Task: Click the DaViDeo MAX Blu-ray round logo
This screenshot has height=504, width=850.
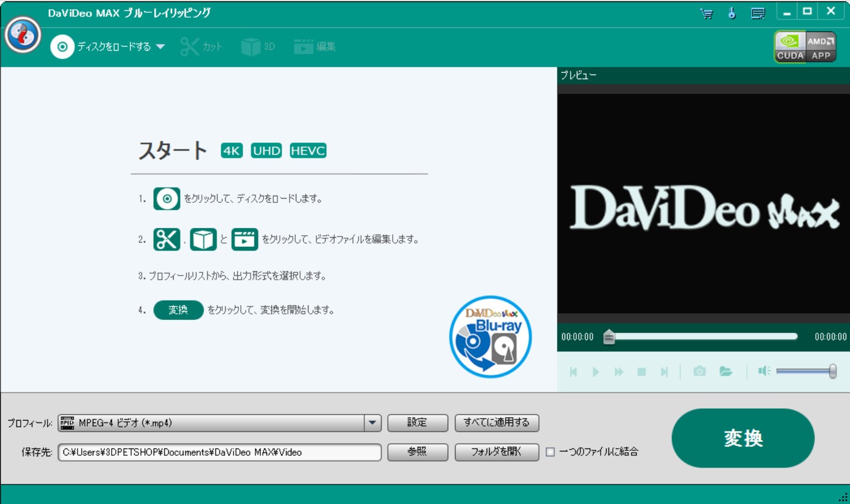Action: (490, 337)
